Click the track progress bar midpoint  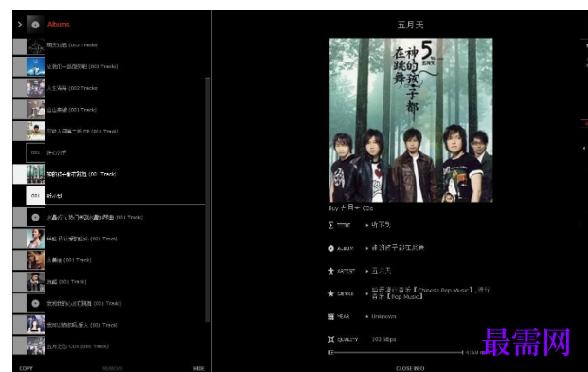398,352
